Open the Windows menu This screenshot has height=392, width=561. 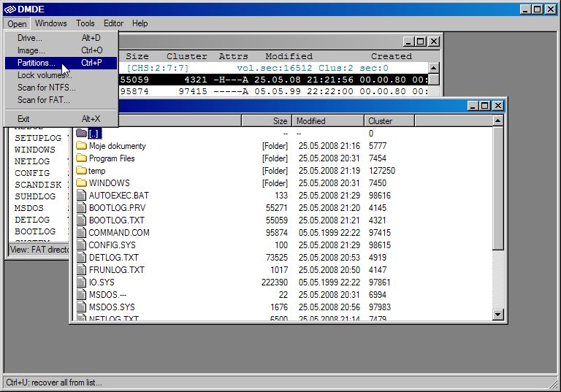tap(51, 23)
